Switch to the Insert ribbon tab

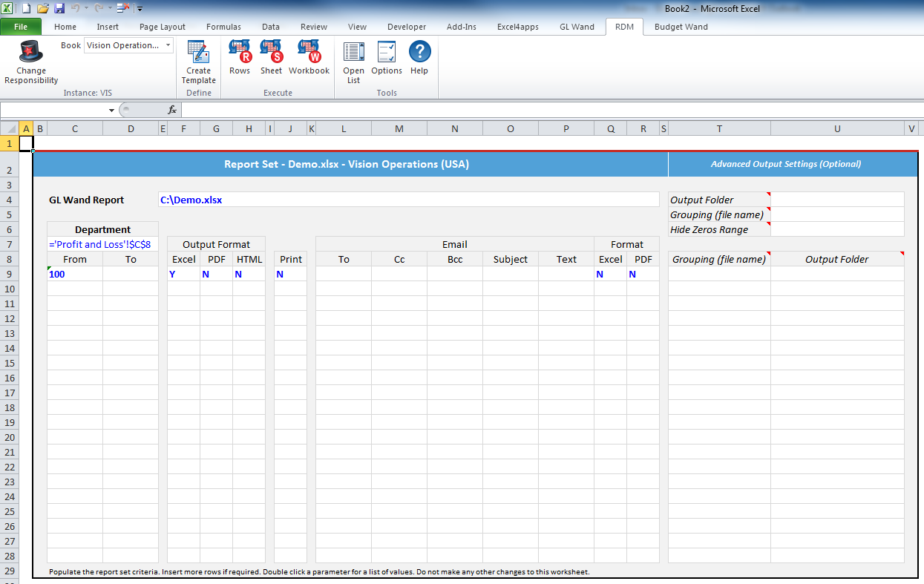point(108,27)
